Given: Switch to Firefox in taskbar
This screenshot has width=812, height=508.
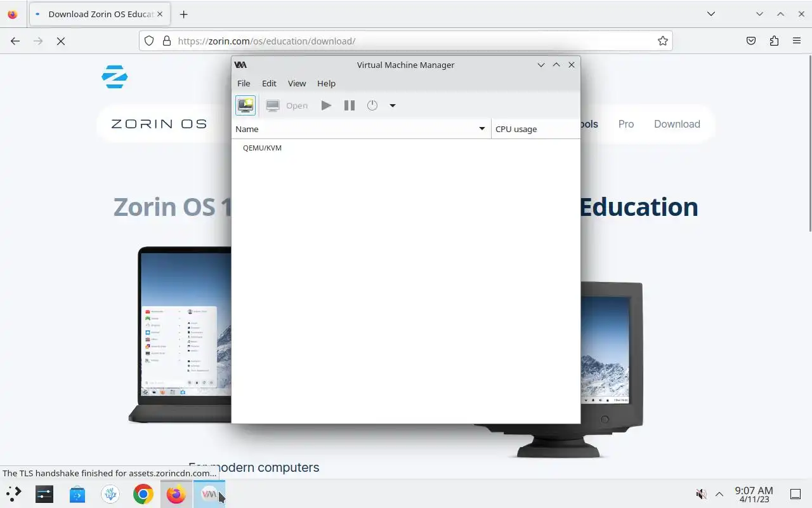Looking at the screenshot, I should pos(176,493).
